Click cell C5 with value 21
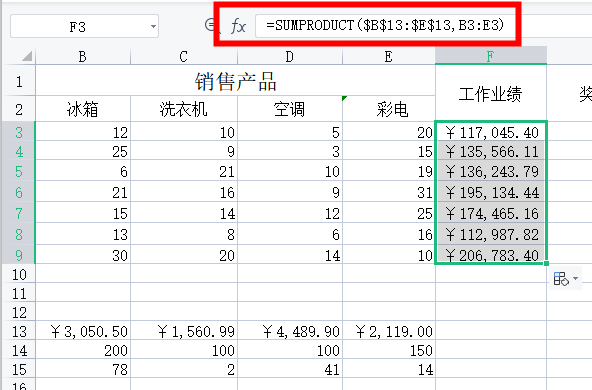This screenshot has height=390, width=592. [183, 171]
